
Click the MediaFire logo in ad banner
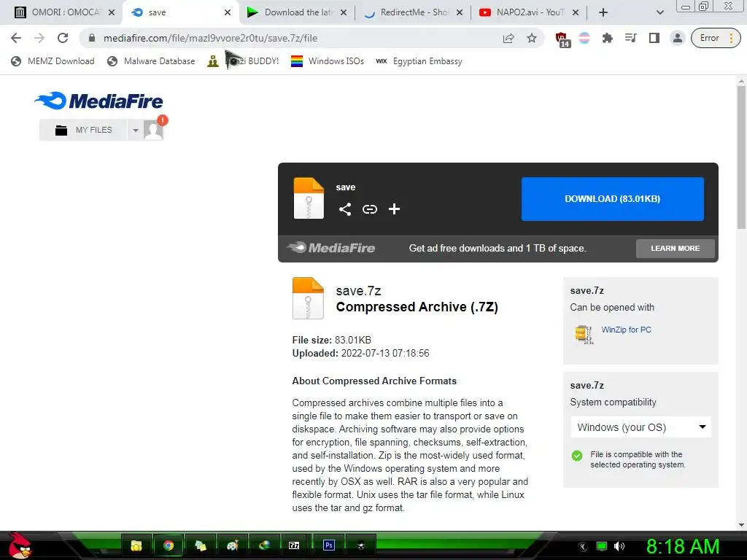click(x=331, y=248)
